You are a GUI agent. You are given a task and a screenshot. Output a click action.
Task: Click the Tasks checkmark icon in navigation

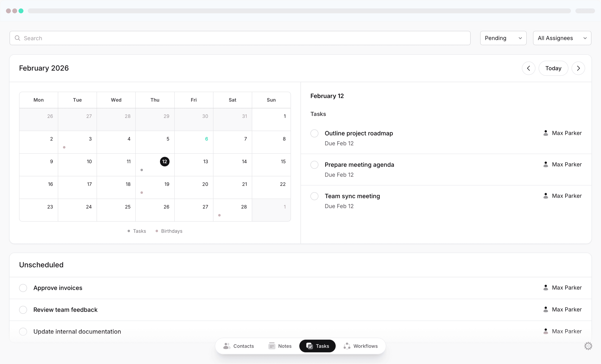pyautogui.click(x=309, y=346)
